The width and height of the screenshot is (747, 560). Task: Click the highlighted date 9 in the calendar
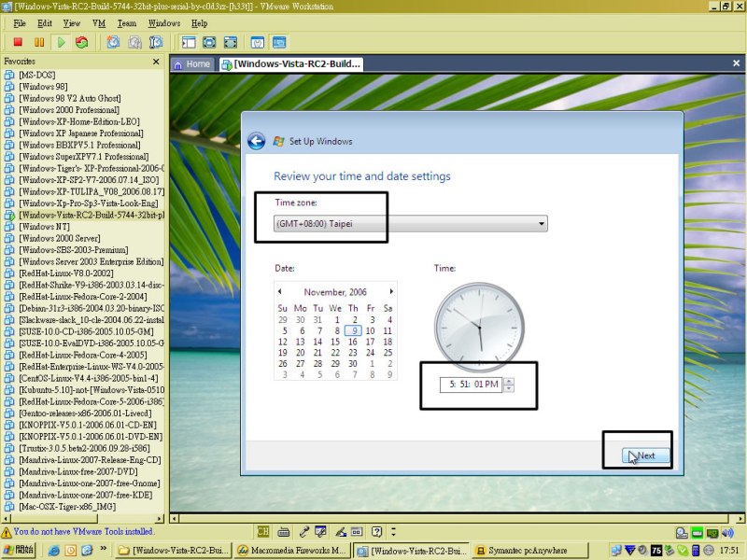point(354,330)
